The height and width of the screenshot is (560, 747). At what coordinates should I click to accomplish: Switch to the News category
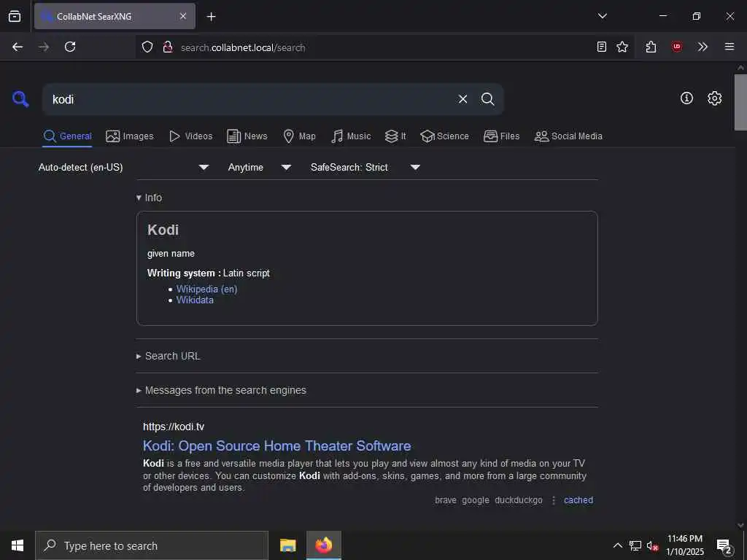247,136
